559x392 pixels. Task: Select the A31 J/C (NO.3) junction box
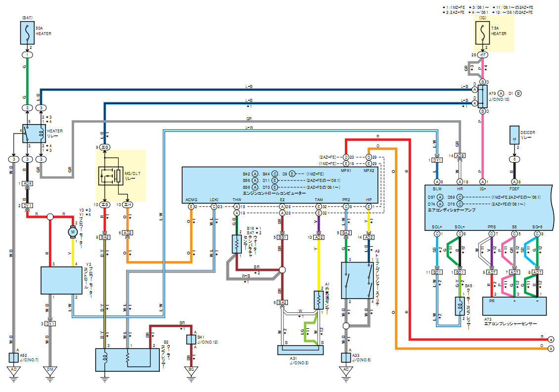pos(300,350)
